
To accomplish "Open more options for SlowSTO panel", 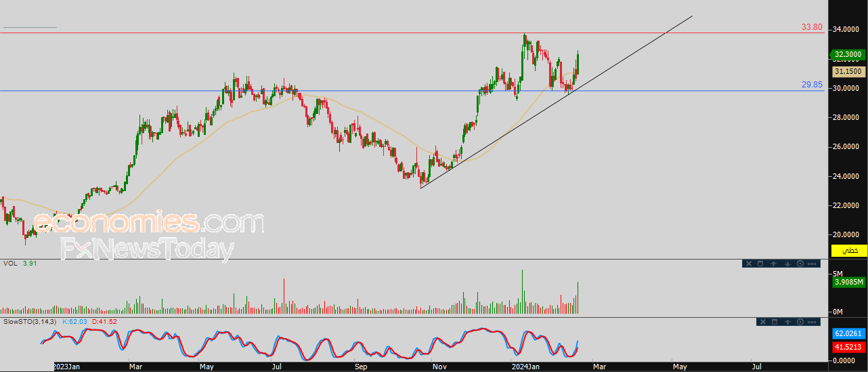I will click(812, 322).
